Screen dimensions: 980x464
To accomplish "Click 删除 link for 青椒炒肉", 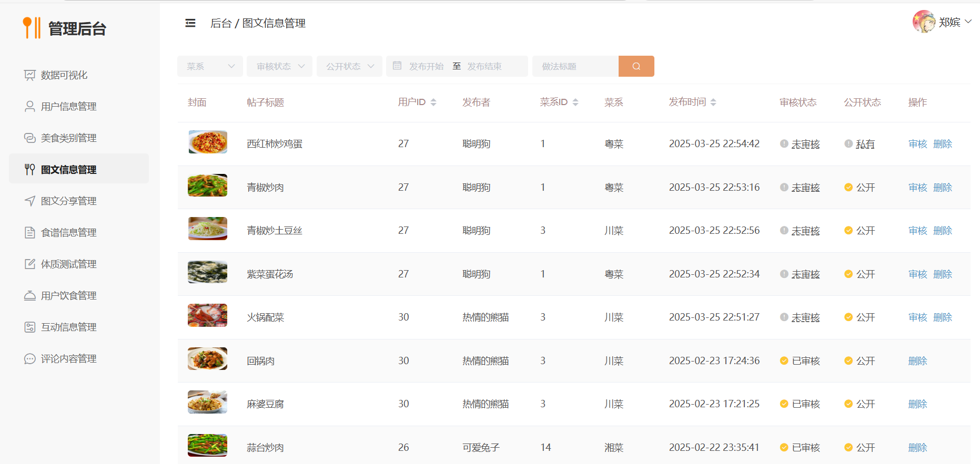I will (x=942, y=188).
